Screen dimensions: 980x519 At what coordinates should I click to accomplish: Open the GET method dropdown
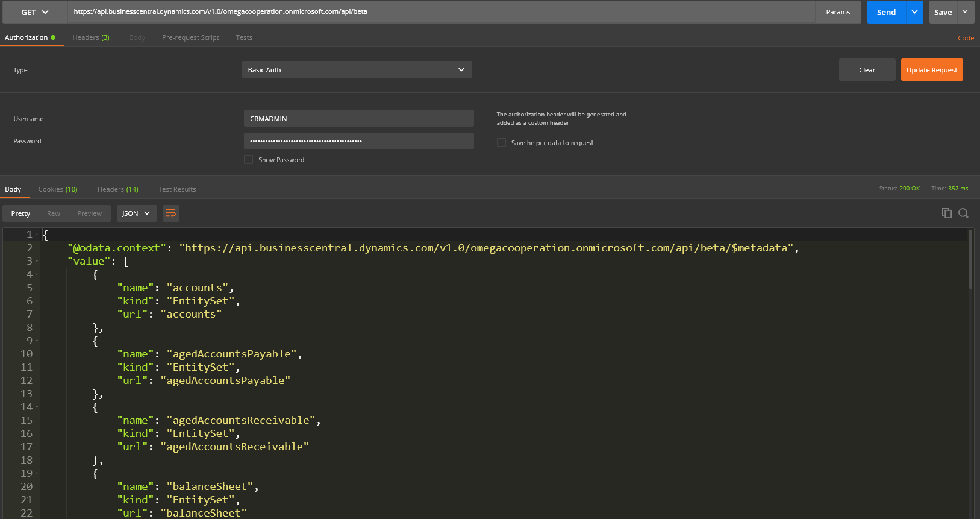[35, 12]
